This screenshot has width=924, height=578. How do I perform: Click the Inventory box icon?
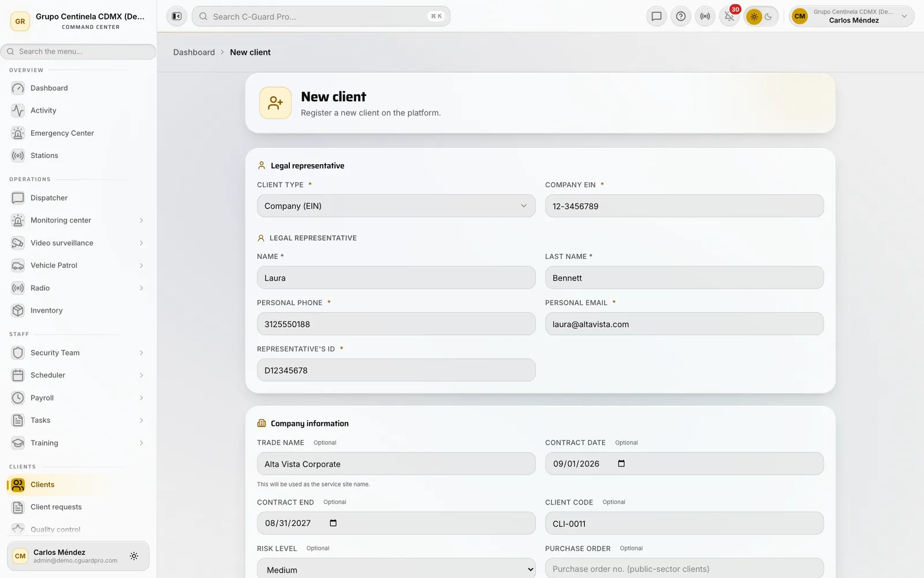[x=18, y=310]
